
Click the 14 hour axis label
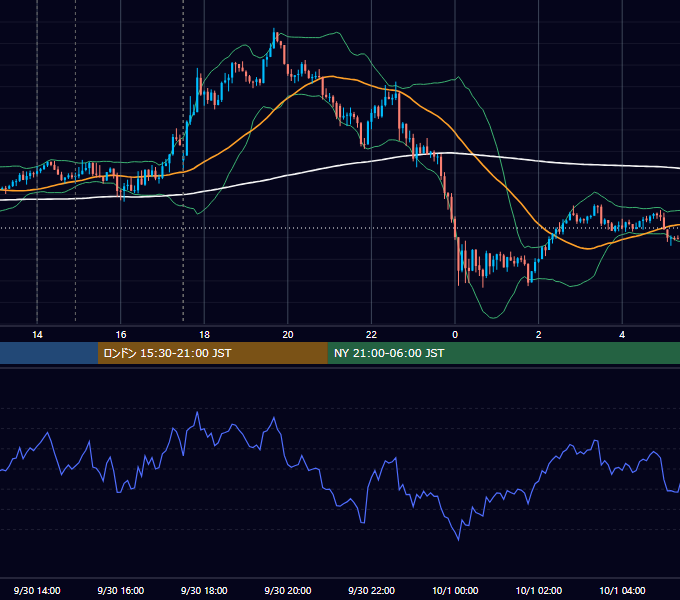point(37,335)
